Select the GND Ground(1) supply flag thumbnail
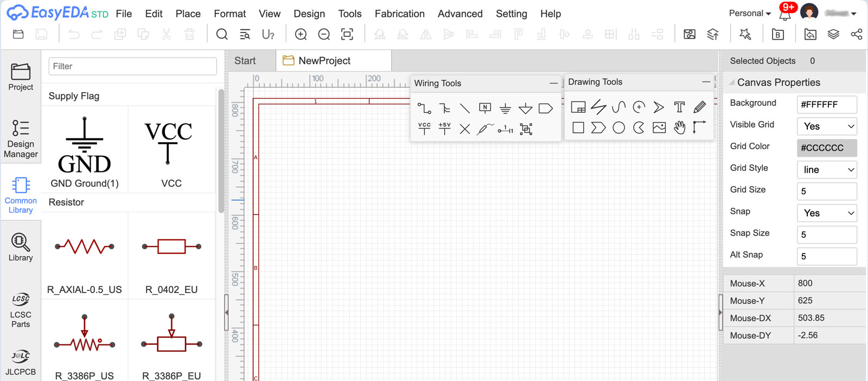This screenshot has width=868, height=381. pos(85,149)
